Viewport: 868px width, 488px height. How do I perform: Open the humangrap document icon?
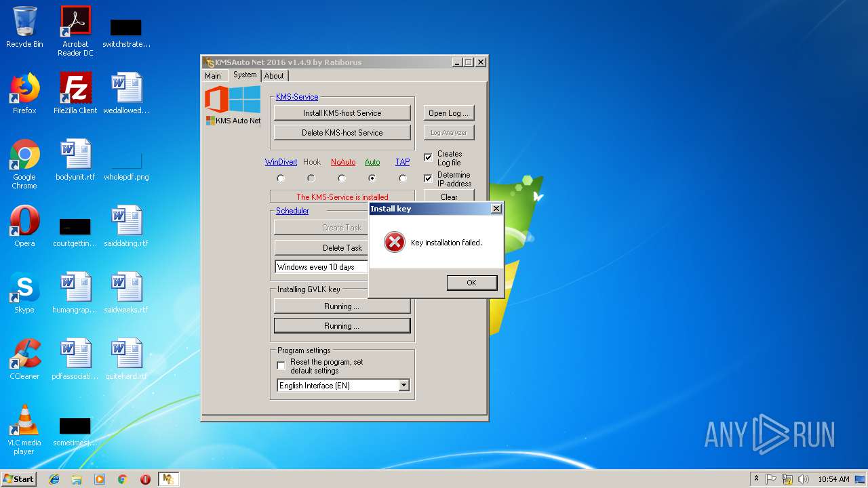click(x=75, y=293)
